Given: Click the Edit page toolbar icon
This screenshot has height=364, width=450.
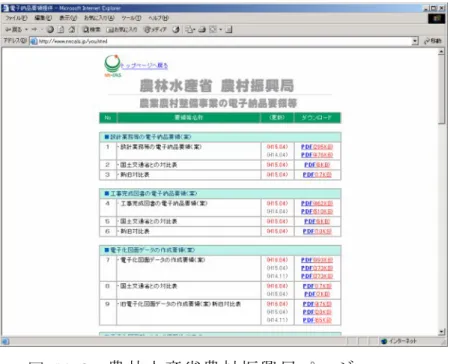Looking at the screenshot, I should (x=213, y=30).
